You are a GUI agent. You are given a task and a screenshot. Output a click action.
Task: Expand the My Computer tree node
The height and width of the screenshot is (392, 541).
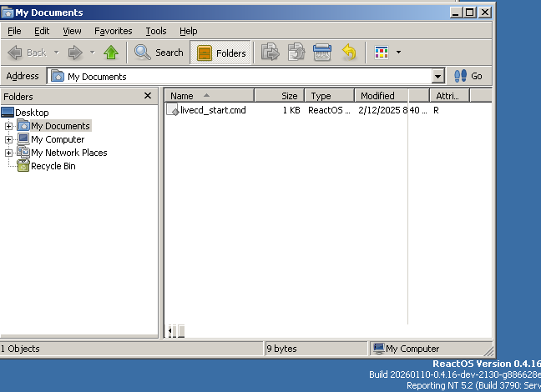(x=8, y=139)
